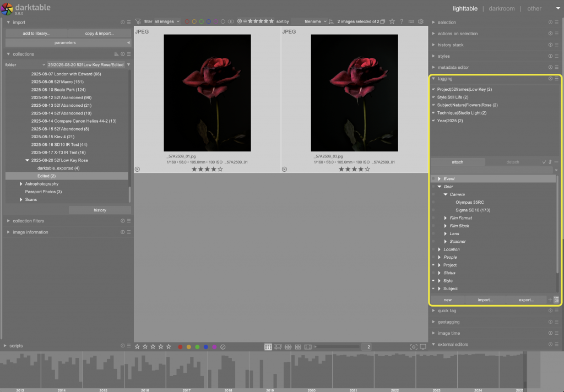
Task: Select the _57A2509_03.jpg rose thumbnail
Action: (354, 93)
